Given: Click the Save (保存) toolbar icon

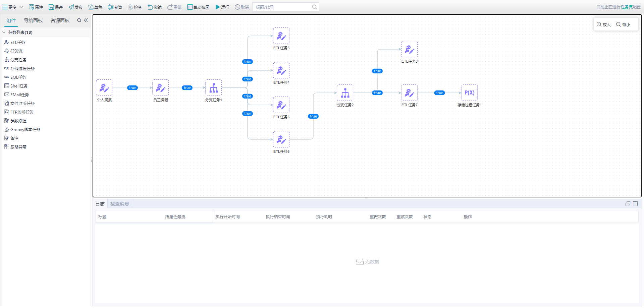Looking at the screenshot, I should (51, 7).
